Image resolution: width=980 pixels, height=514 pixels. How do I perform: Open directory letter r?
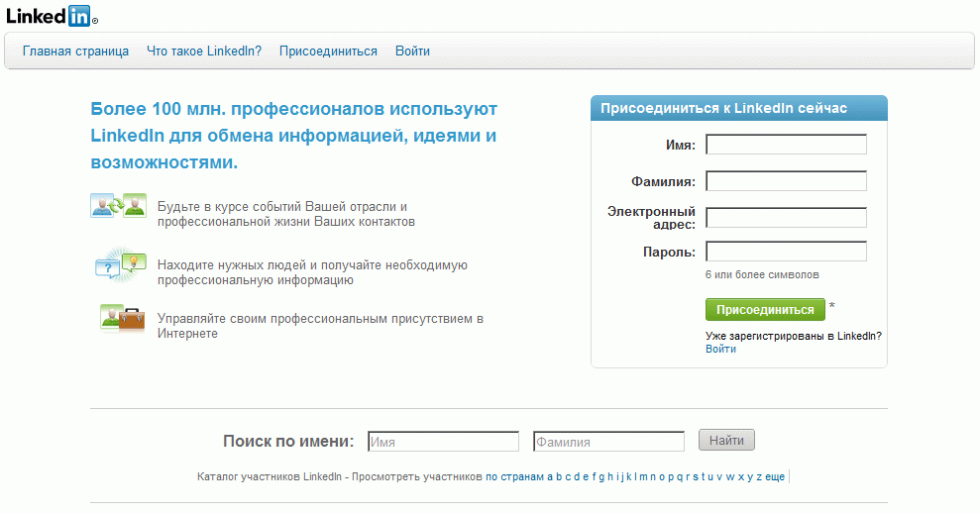[688, 477]
